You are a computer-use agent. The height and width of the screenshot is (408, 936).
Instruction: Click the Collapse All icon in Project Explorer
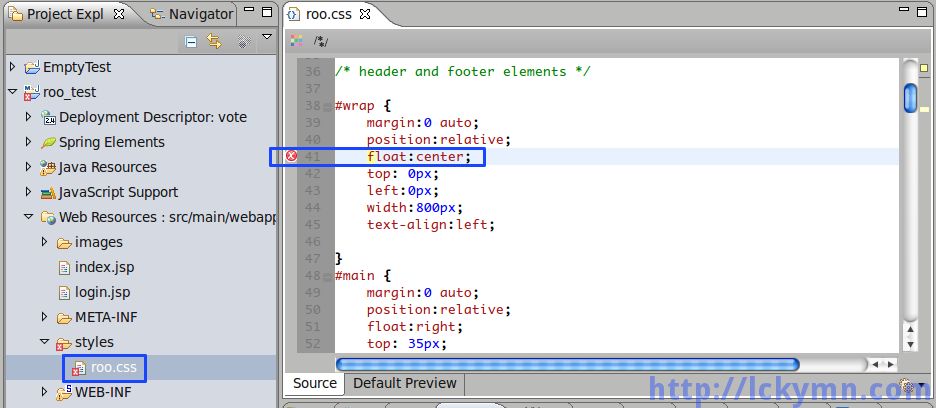191,42
